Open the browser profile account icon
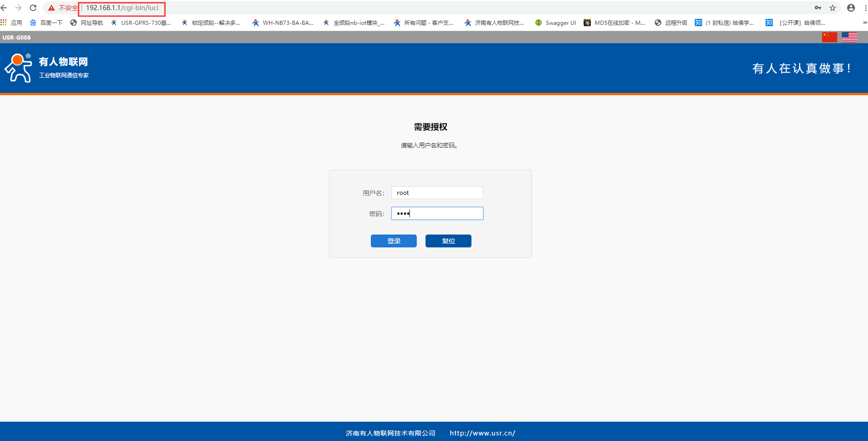 point(851,8)
